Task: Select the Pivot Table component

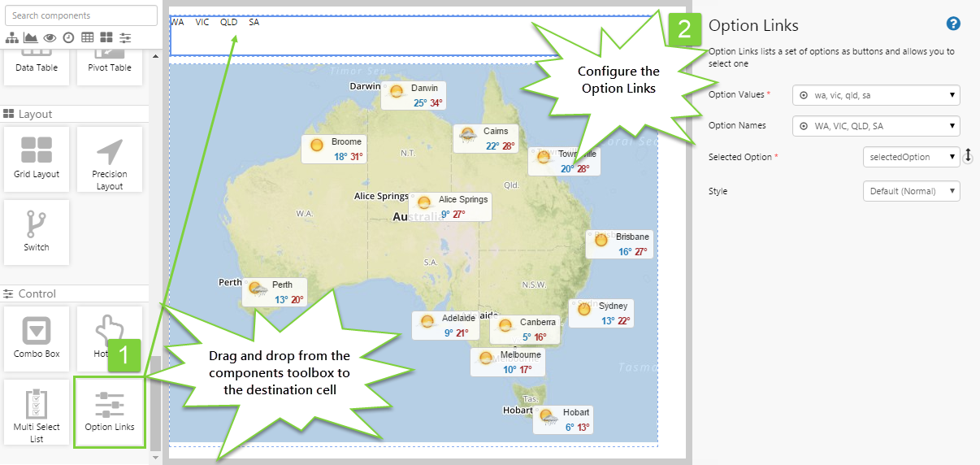Action: click(110, 67)
